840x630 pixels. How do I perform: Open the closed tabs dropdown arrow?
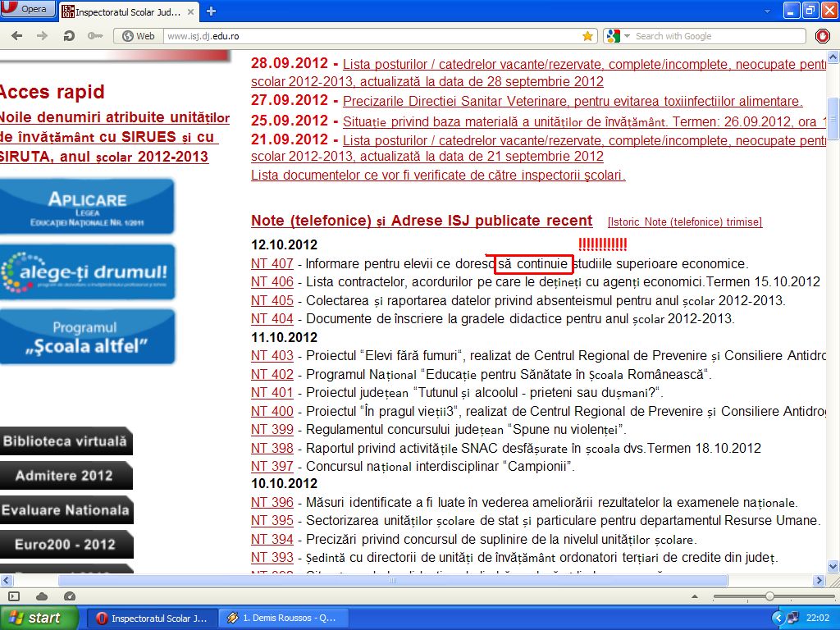[769, 11]
